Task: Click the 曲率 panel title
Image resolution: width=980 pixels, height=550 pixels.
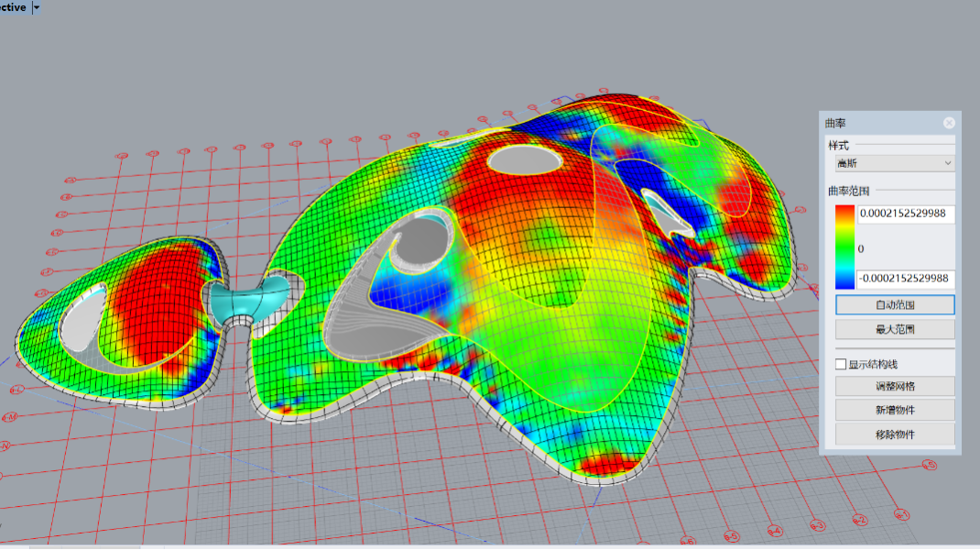Action: [835, 123]
